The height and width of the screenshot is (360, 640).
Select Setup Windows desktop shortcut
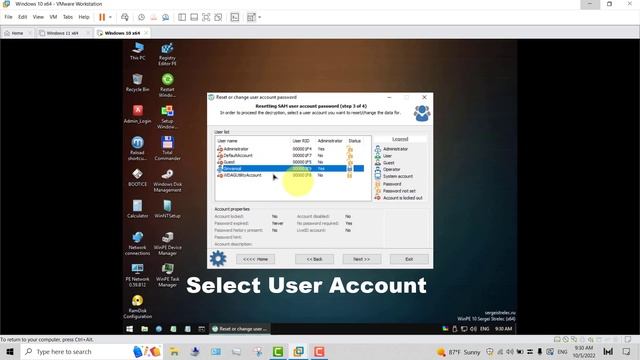click(167, 117)
